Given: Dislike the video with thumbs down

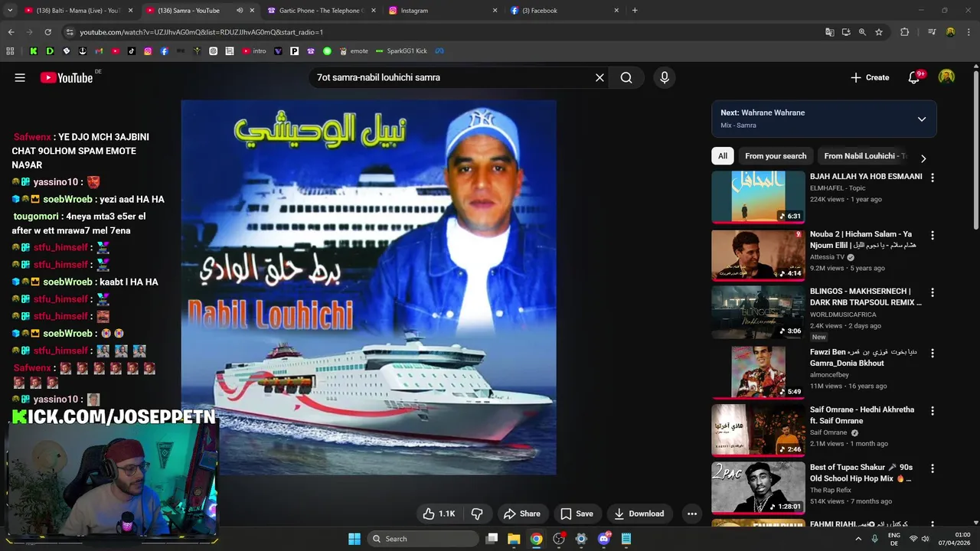Looking at the screenshot, I should pyautogui.click(x=476, y=514).
